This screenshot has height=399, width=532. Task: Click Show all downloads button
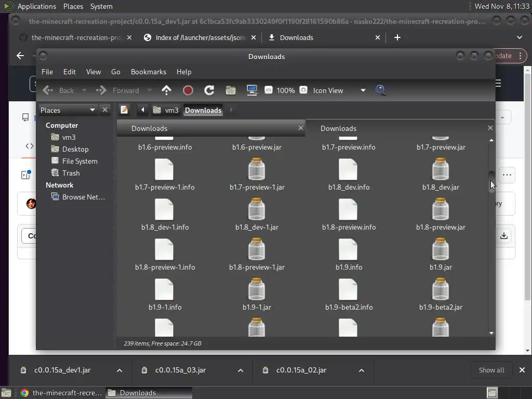[x=491, y=370]
